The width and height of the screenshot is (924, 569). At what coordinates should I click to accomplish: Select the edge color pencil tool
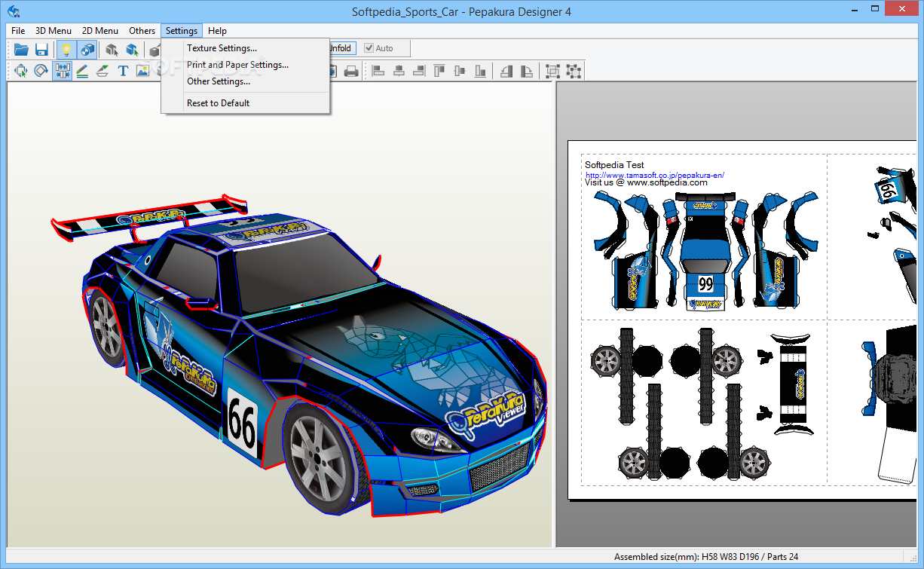click(x=82, y=71)
